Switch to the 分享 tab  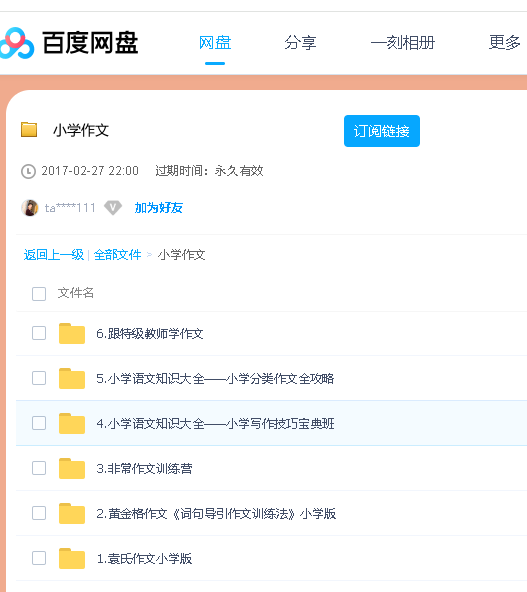pyautogui.click(x=300, y=43)
